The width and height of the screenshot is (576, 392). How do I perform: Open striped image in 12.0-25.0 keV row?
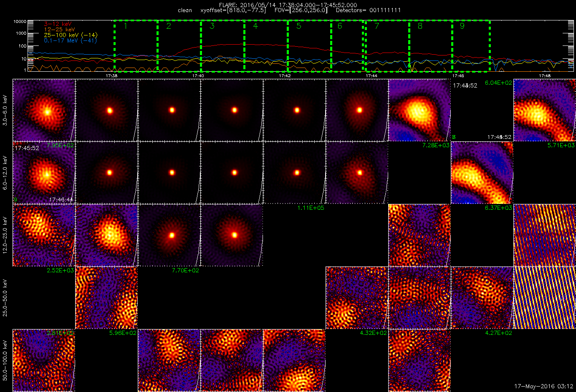(x=545, y=235)
